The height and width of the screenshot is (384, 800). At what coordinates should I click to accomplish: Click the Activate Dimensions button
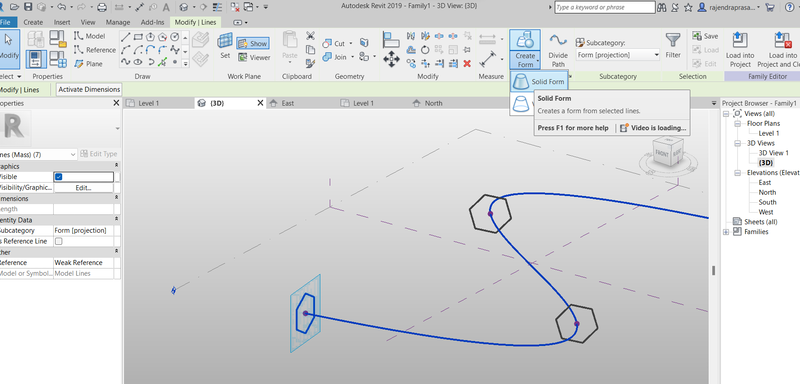pos(89,90)
